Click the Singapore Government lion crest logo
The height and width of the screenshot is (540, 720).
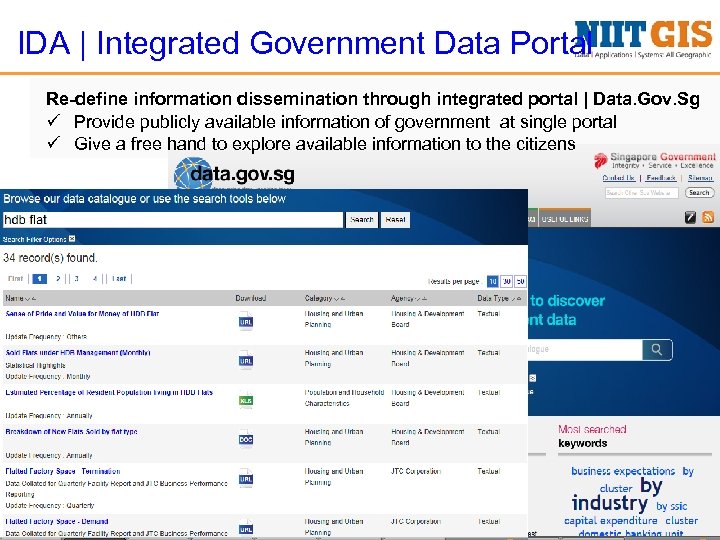click(600, 161)
